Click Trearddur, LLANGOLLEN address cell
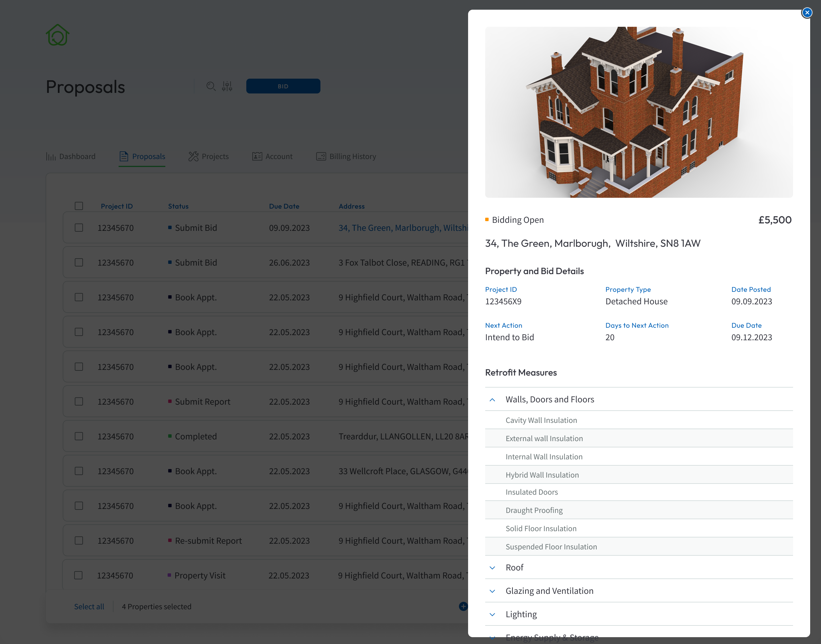821x644 pixels. [403, 436]
